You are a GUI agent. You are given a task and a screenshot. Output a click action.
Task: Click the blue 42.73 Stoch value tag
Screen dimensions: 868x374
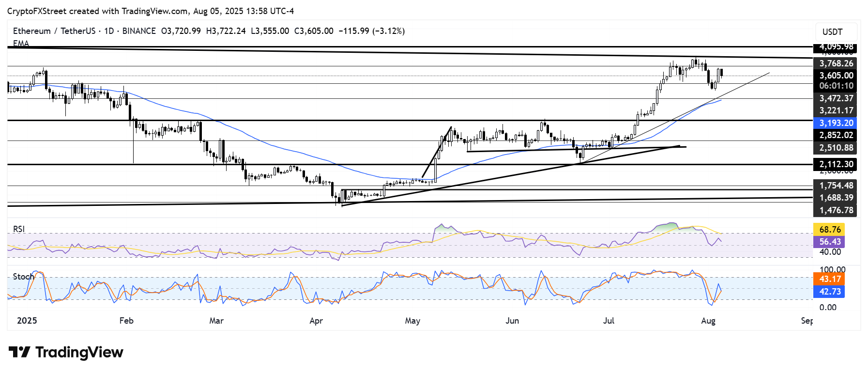(x=830, y=292)
